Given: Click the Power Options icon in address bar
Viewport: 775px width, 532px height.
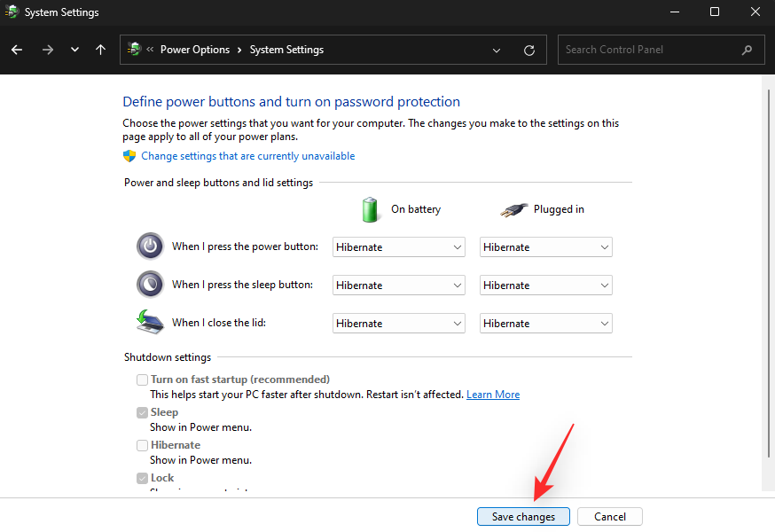Looking at the screenshot, I should click(x=134, y=49).
